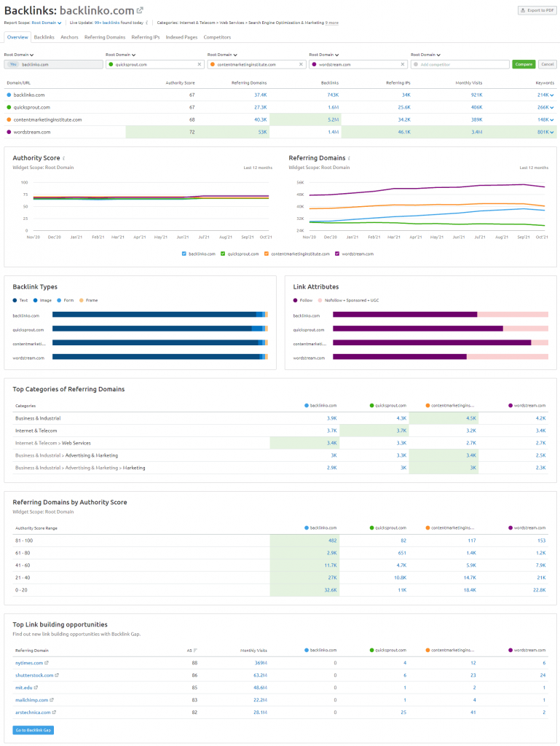Open mit.edu external link icon

[36, 688]
